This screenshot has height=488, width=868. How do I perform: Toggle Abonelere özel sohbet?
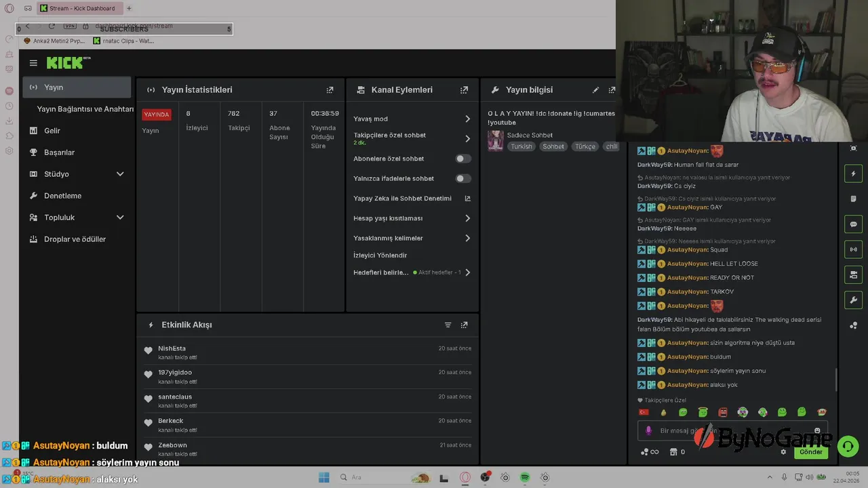pos(462,159)
